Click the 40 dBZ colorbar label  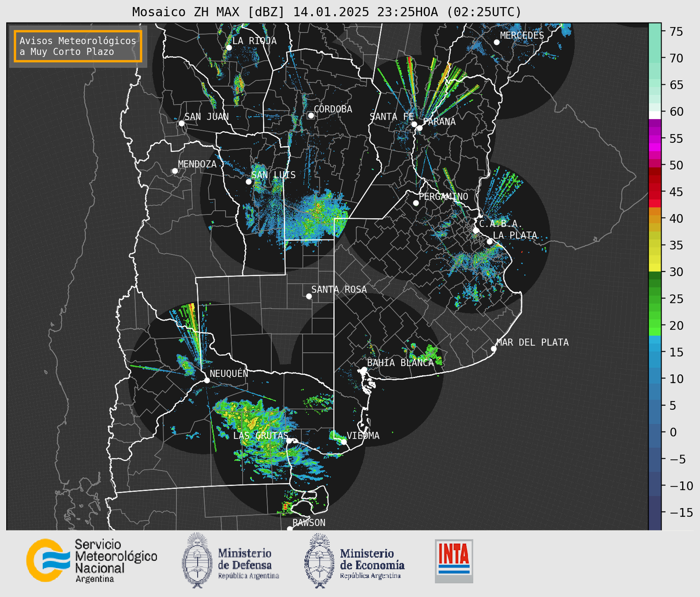tap(677, 218)
